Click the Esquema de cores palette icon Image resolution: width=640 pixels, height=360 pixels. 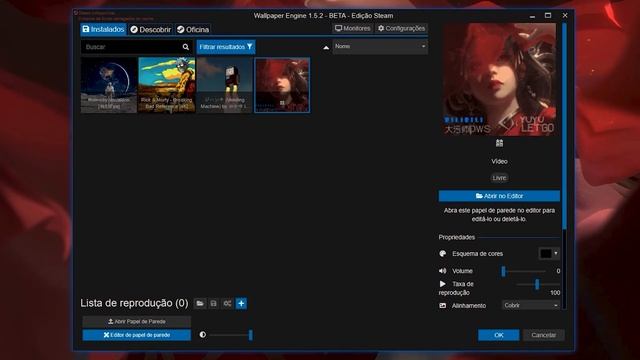coord(442,253)
